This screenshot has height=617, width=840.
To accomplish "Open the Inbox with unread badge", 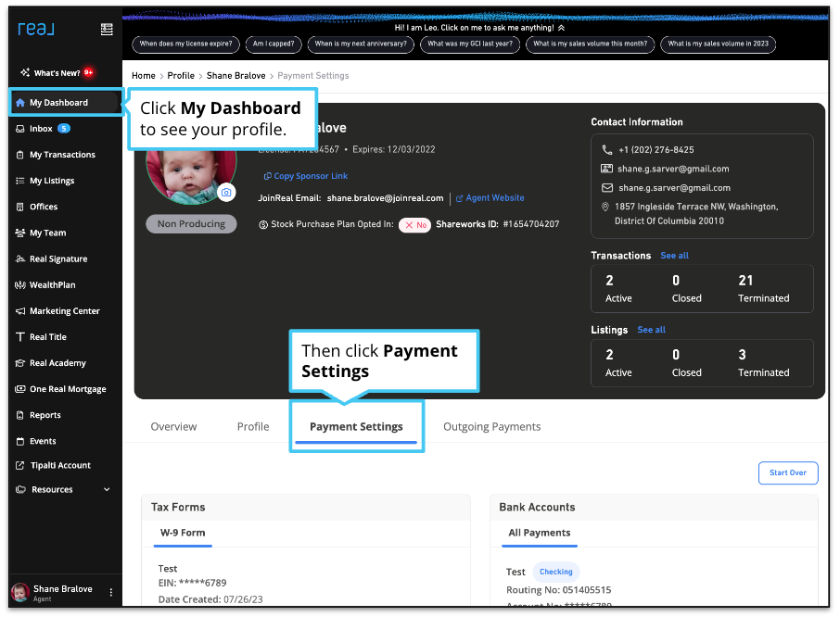I will 42,129.
